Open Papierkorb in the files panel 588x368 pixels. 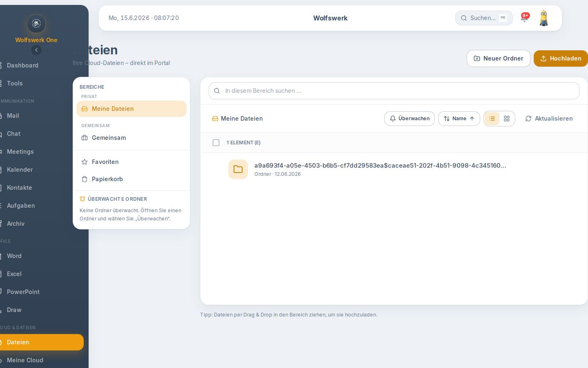click(131, 179)
